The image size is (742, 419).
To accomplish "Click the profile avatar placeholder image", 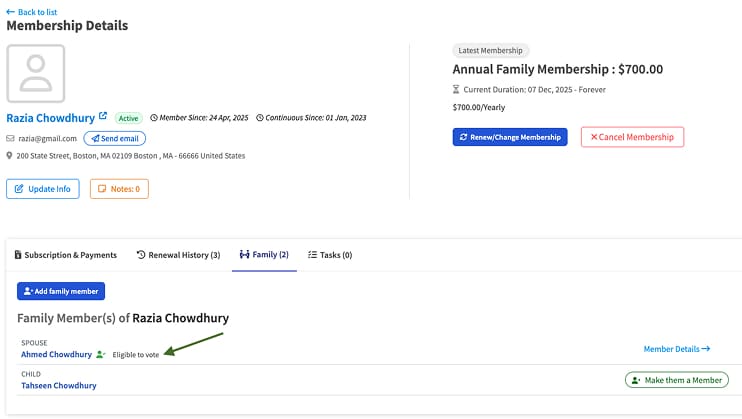I will [x=35, y=73].
